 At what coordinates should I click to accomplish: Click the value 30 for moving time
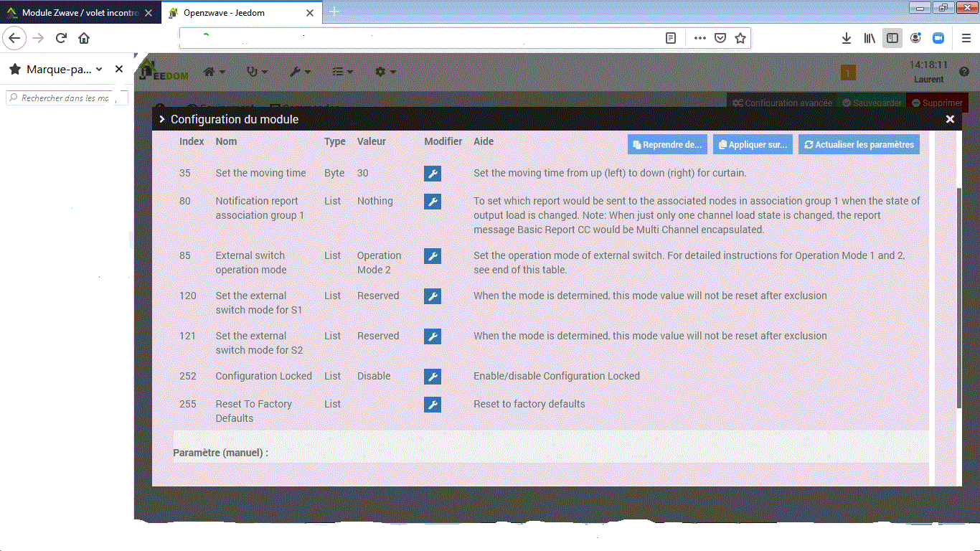[363, 174]
